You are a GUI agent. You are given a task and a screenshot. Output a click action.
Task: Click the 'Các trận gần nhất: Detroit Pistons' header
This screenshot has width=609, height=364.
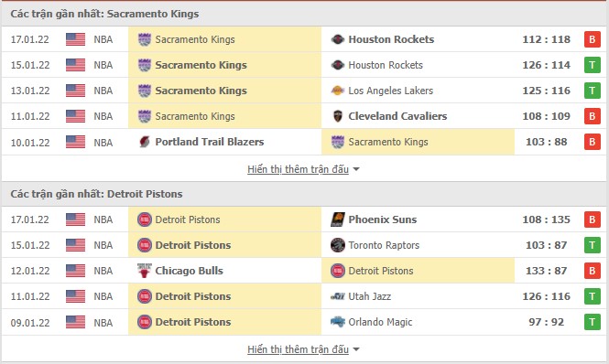click(96, 194)
